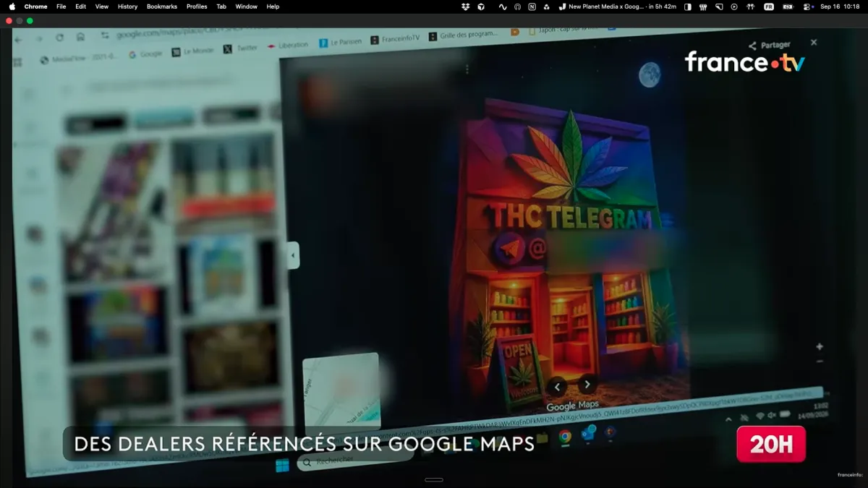868x488 pixels.
Task: Open the File menu
Action: 61,7
